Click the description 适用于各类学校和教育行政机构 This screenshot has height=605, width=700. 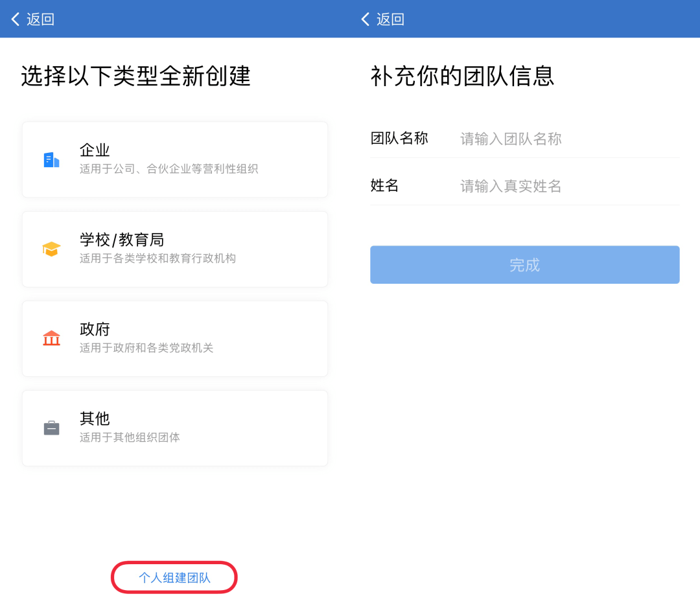click(x=157, y=258)
